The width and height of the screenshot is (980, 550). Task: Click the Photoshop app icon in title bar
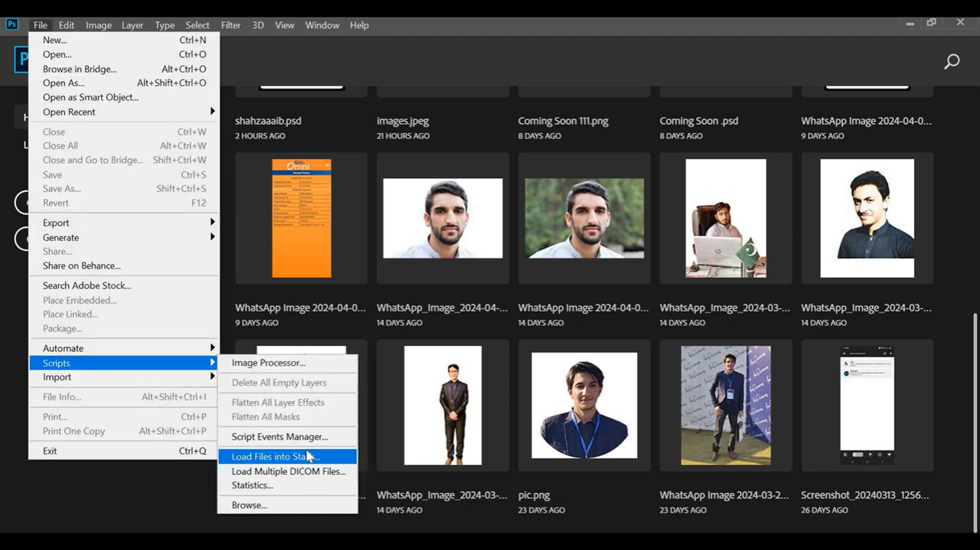(x=11, y=24)
